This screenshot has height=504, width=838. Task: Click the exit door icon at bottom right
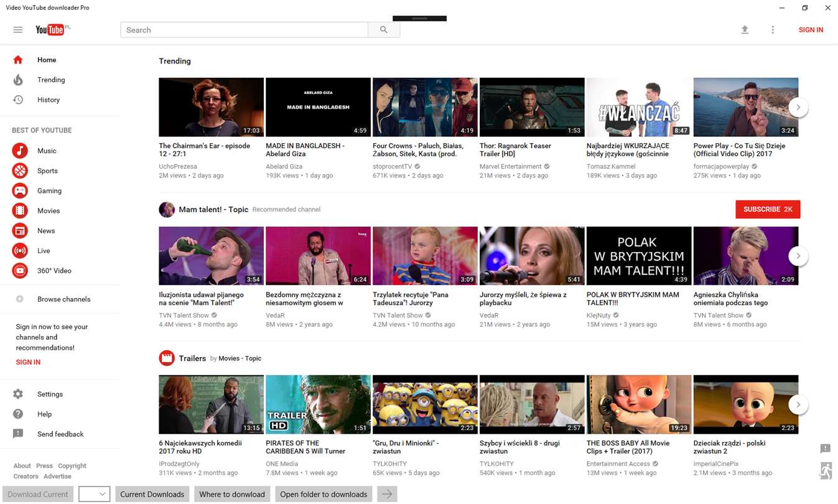point(826,471)
